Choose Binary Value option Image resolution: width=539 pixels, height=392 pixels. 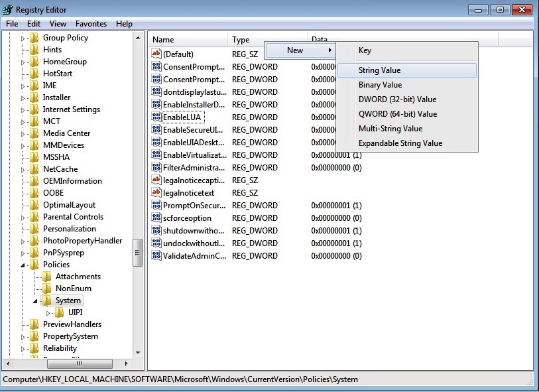tap(407, 85)
